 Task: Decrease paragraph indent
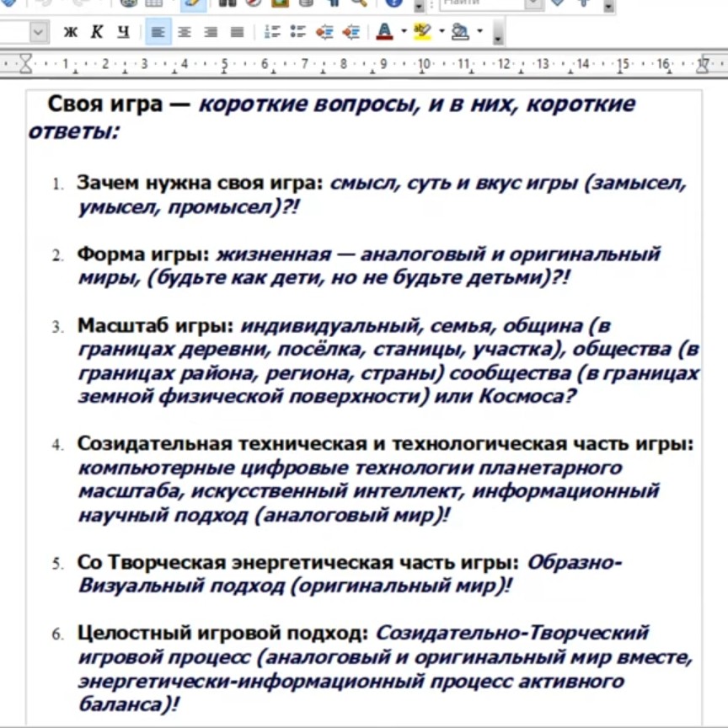pyautogui.click(x=324, y=31)
